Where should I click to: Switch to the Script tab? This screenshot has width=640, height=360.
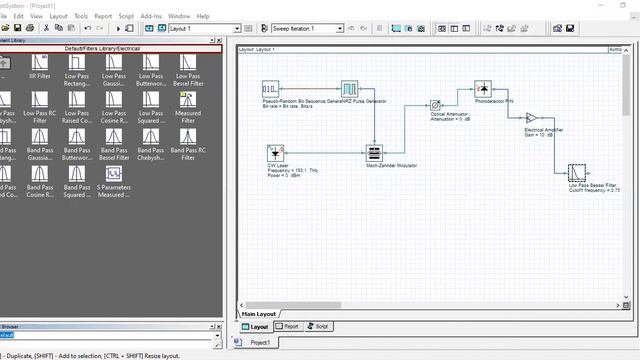(318, 327)
